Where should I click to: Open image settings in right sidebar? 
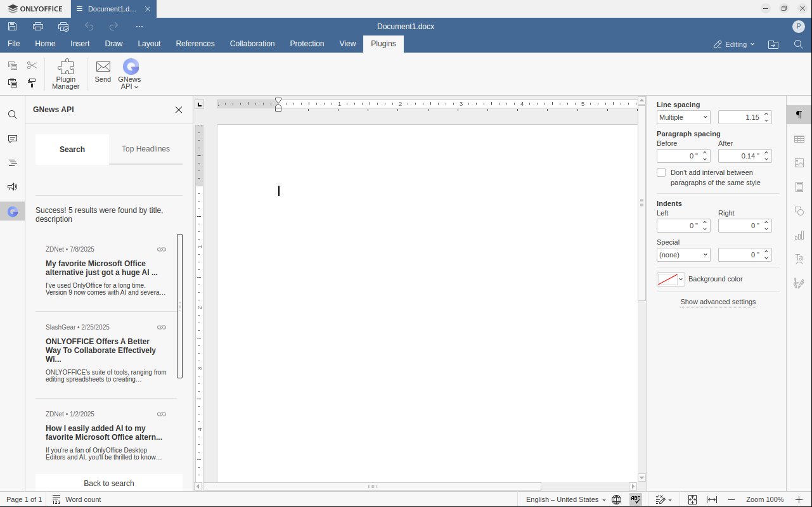[799, 163]
